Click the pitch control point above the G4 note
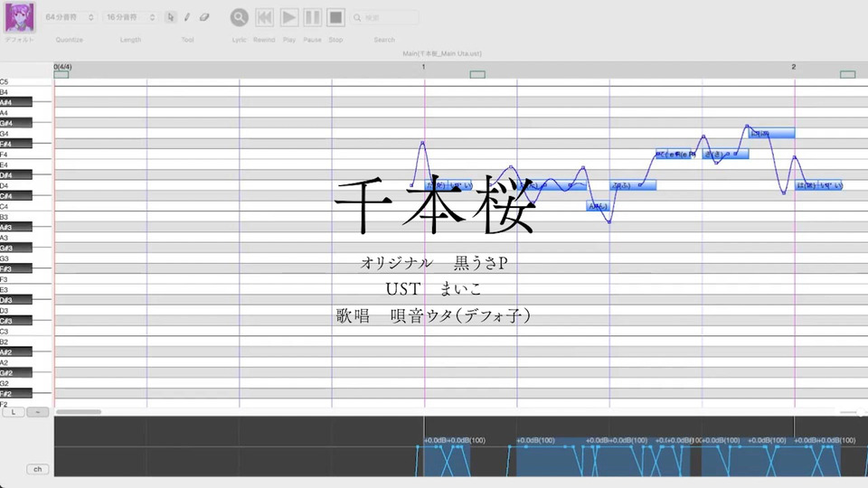Screen dimensions: 868x488 [x=747, y=127]
